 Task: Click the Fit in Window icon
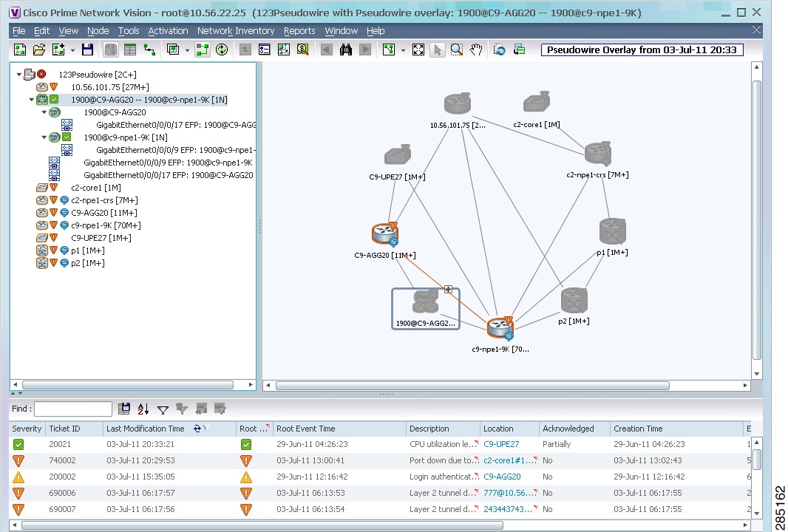(418, 50)
